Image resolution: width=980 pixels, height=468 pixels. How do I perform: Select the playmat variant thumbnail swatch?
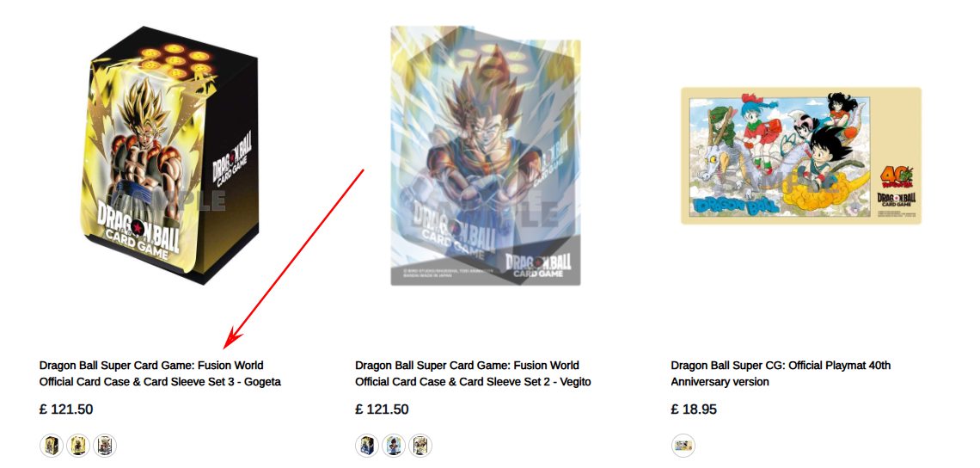[x=683, y=446]
